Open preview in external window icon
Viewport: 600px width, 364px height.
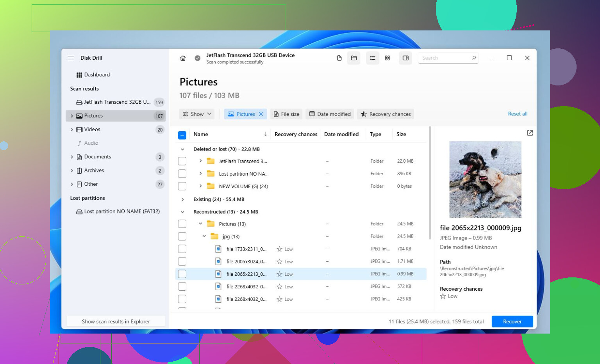point(530,133)
